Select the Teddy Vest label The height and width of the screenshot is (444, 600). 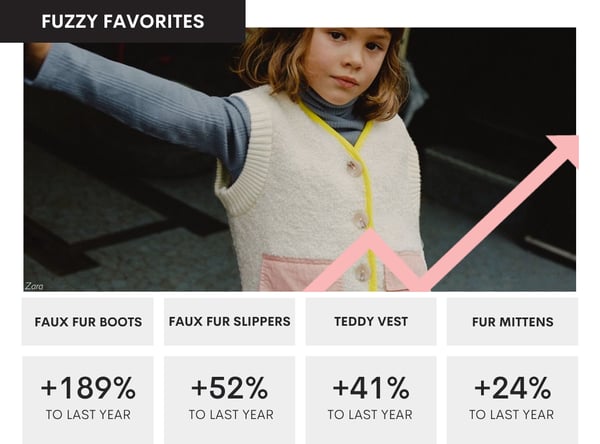coord(371,322)
